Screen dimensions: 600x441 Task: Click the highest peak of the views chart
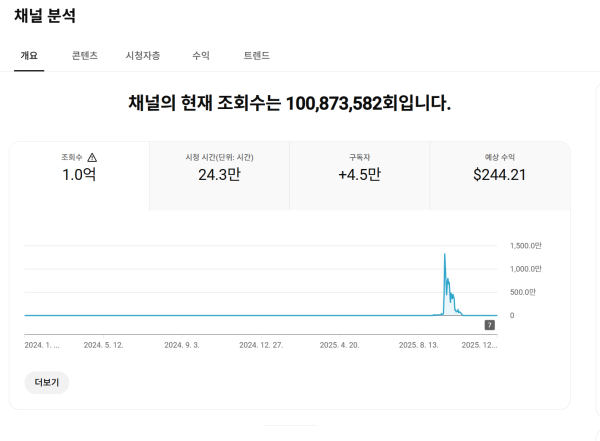click(x=445, y=256)
